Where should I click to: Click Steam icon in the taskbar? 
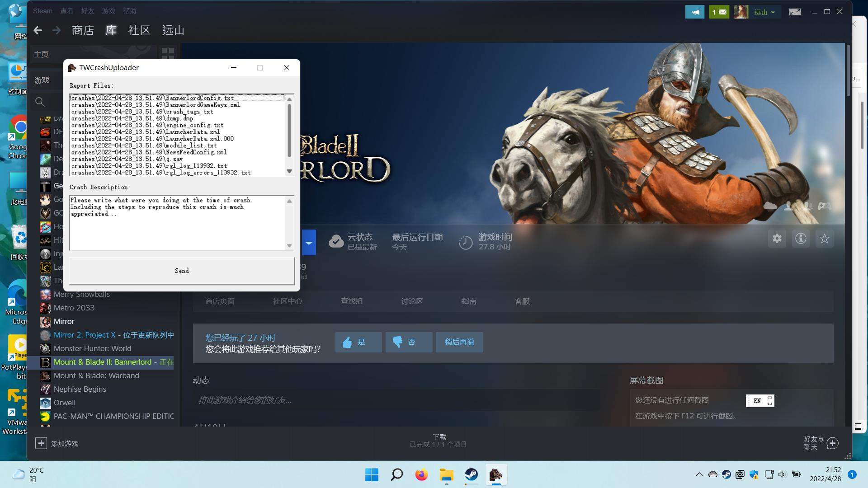pyautogui.click(x=472, y=475)
